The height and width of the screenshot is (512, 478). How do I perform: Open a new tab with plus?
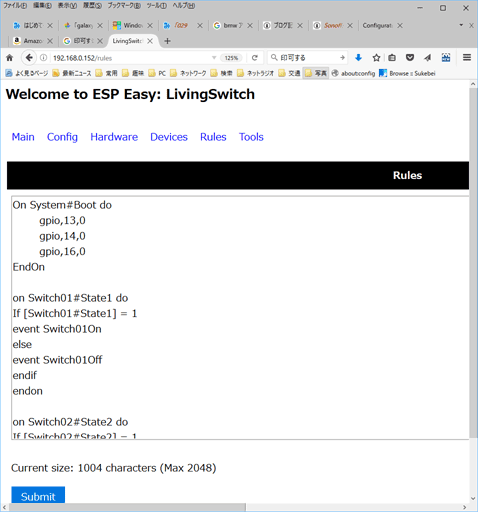point(168,41)
